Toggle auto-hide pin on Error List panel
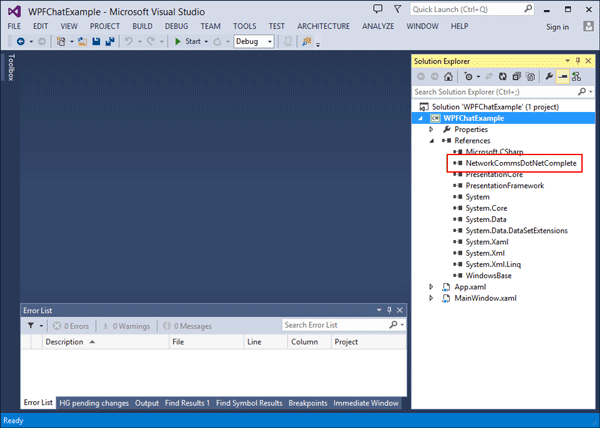This screenshot has height=428, width=600. [389, 310]
